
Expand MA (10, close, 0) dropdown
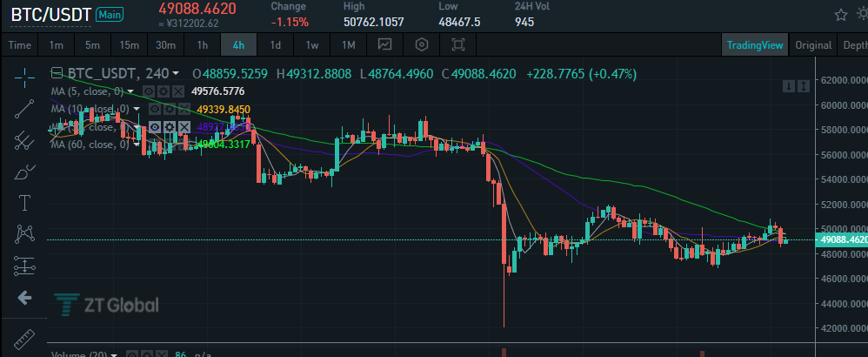[x=137, y=109]
